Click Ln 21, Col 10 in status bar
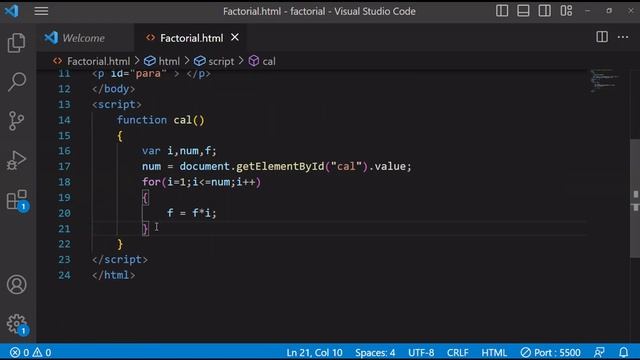This screenshot has width=640, height=360. click(314, 352)
